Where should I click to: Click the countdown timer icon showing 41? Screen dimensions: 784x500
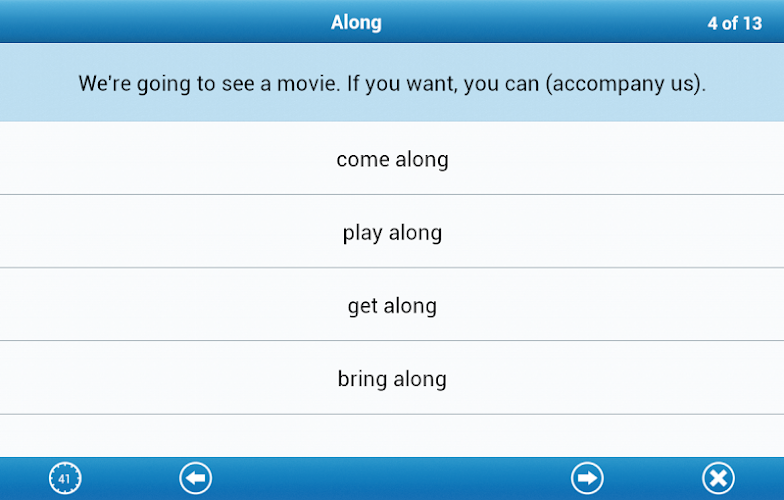coord(65,478)
